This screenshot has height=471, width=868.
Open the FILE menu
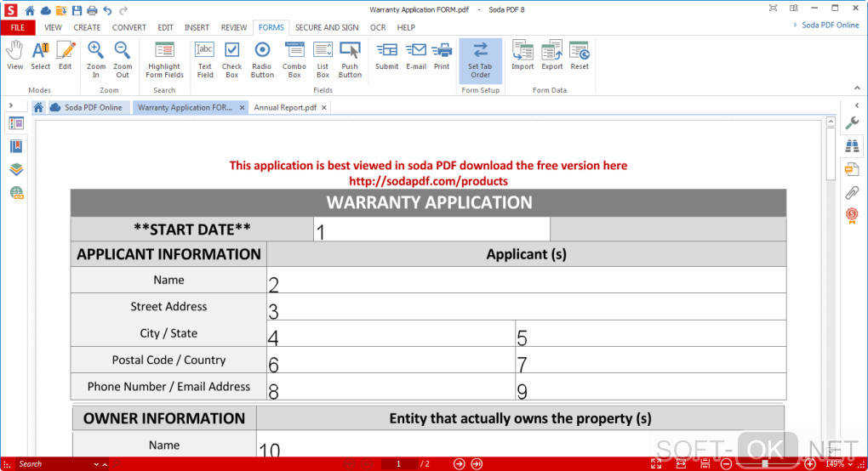18,27
